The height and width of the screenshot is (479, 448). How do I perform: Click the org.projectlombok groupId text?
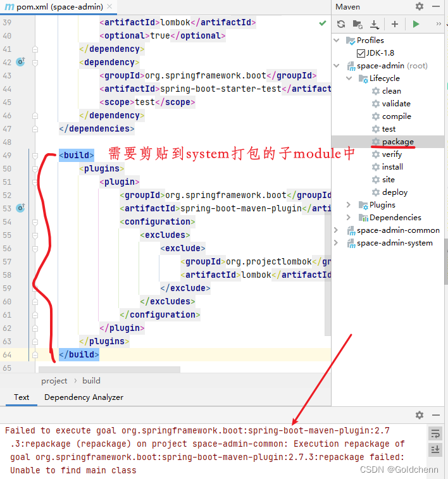269,261
